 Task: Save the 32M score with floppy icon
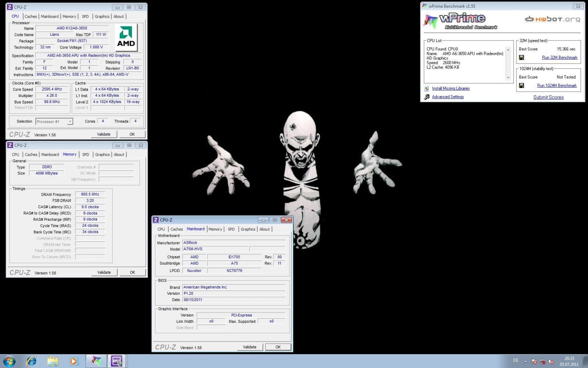(521, 57)
